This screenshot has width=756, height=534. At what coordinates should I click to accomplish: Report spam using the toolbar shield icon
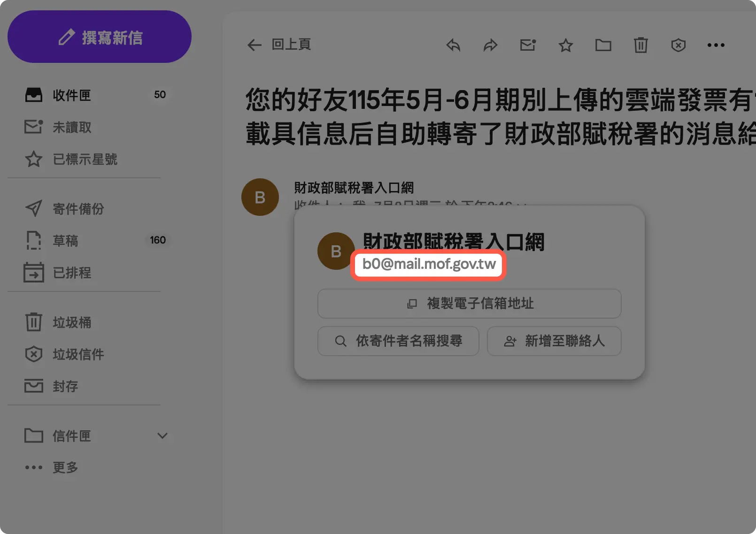pos(679,45)
